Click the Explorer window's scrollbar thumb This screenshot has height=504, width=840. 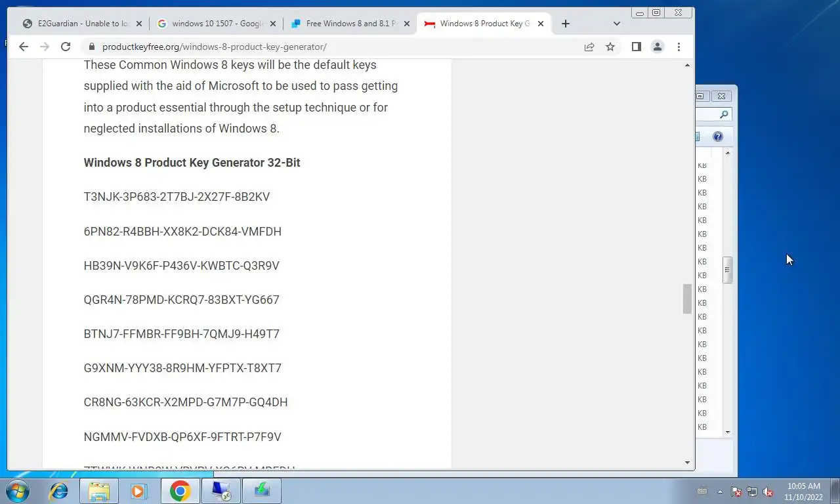[x=727, y=270]
